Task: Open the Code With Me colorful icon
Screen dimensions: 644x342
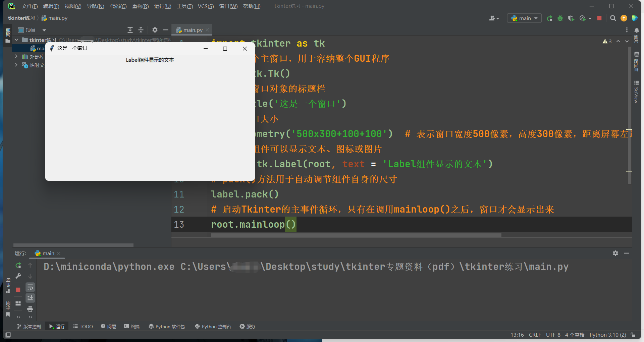Action: click(635, 18)
